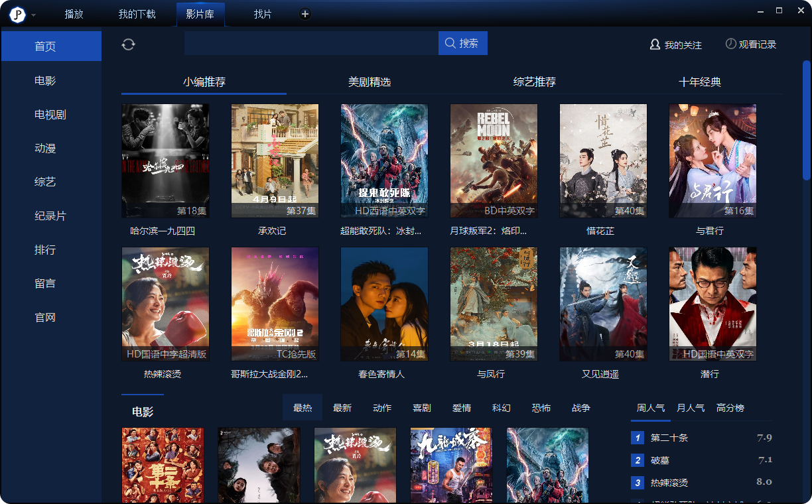Click the vertical scrollbar on the right
The image size is (812, 504).
pyautogui.click(x=806, y=119)
